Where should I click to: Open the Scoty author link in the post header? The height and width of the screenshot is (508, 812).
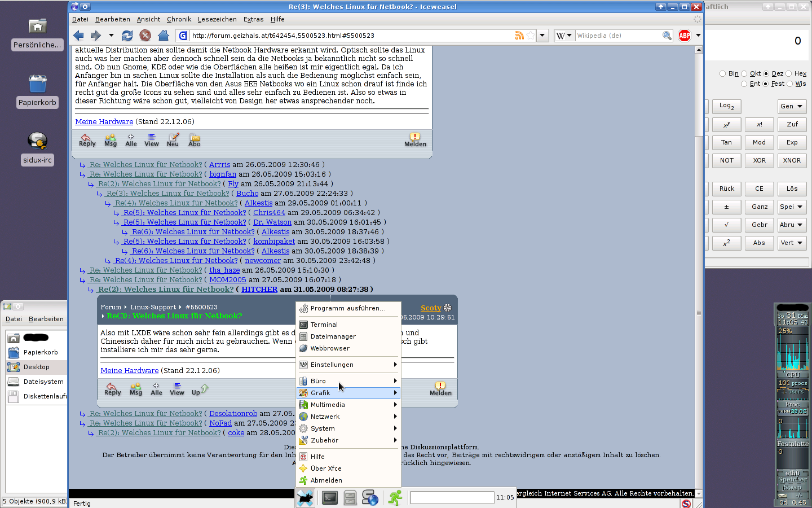431,308
